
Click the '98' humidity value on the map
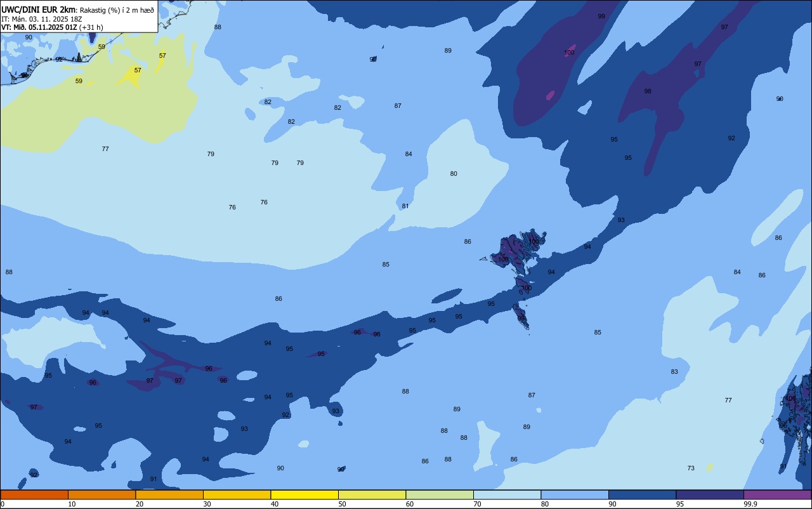pyautogui.click(x=648, y=91)
